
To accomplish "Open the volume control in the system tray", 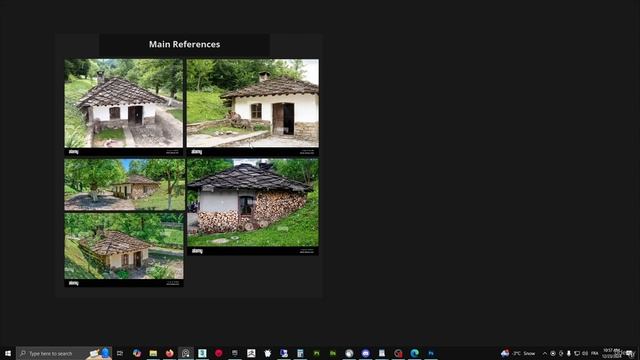I will click(585, 353).
